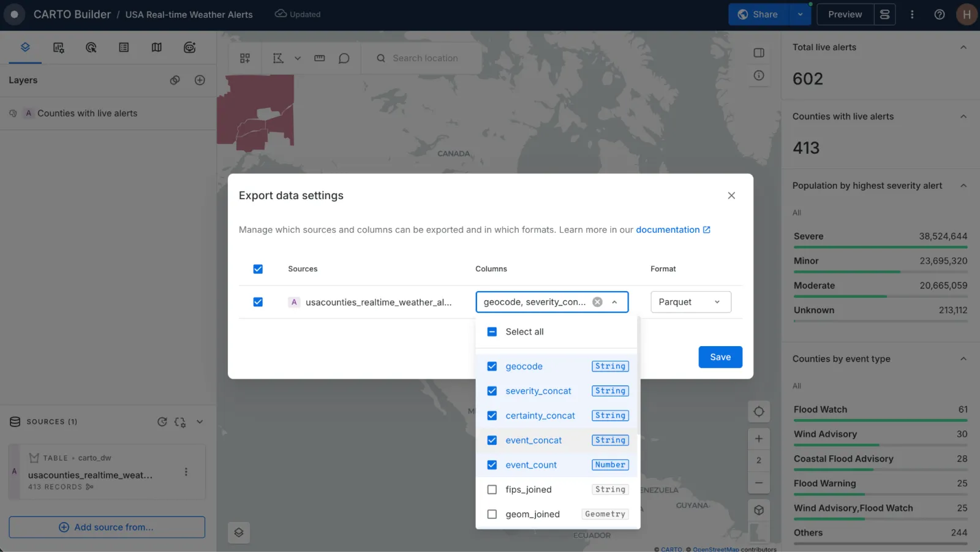The width and height of the screenshot is (980, 552).
Task: Open the Layers tab icon
Action: click(25, 47)
